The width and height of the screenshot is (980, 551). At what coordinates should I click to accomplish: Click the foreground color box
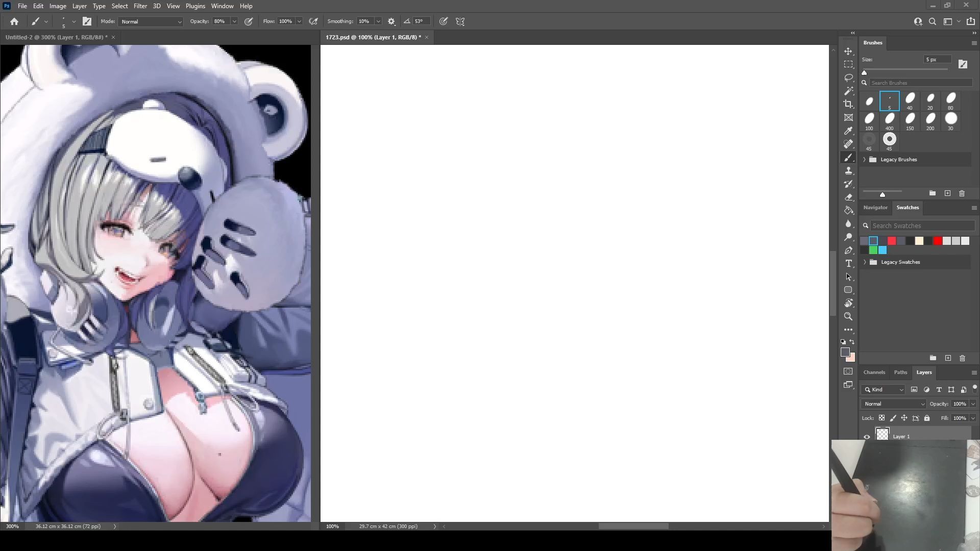pyautogui.click(x=845, y=352)
